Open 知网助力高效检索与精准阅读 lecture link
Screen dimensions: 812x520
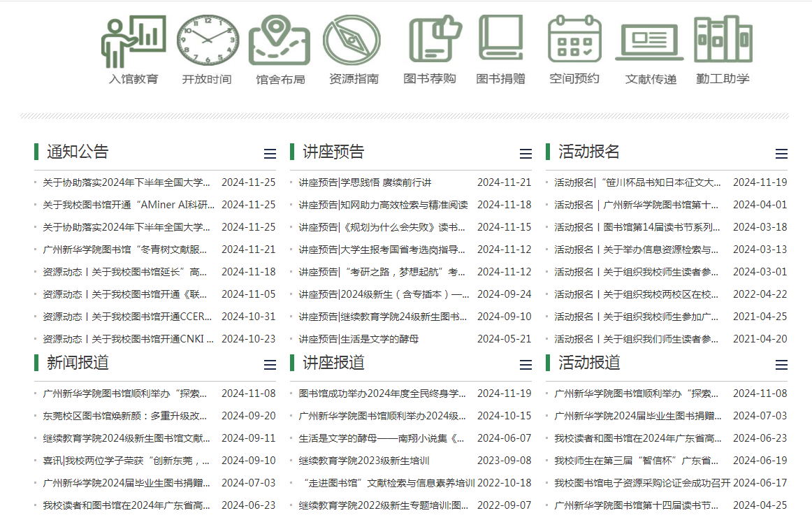click(x=383, y=205)
